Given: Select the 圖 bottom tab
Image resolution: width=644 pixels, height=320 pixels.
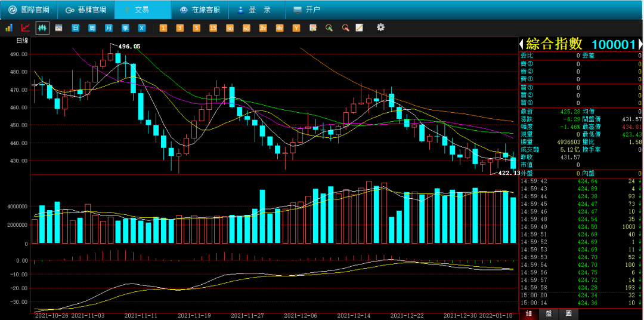Looking at the screenshot, I should pyautogui.click(x=568, y=313).
